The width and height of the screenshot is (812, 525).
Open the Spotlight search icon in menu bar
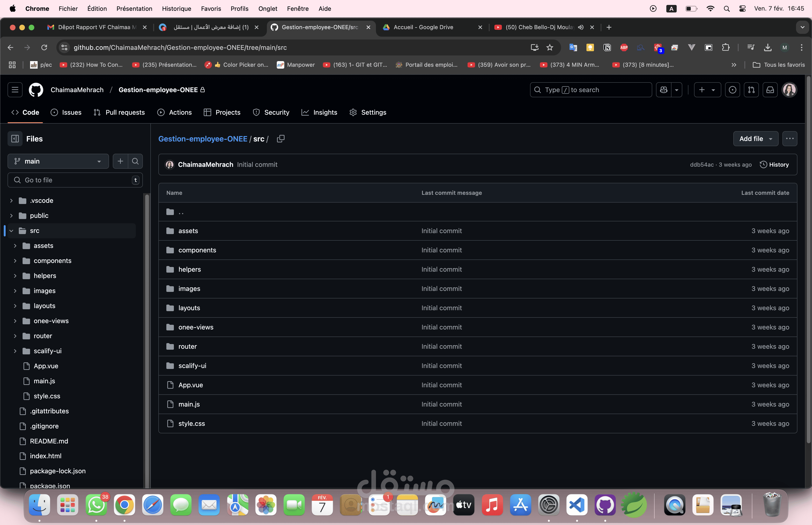pos(726,8)
